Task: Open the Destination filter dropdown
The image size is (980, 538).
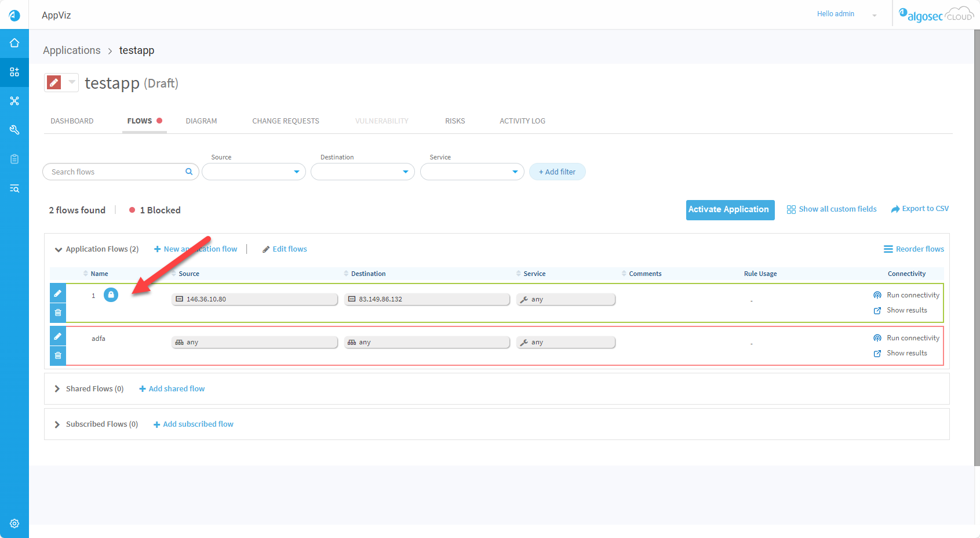Action: click(363, 172)
